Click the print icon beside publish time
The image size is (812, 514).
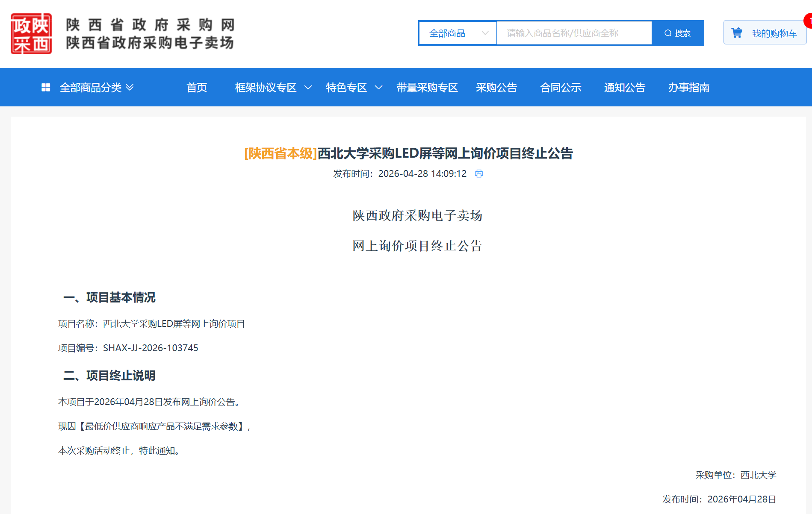click(479, 173)
